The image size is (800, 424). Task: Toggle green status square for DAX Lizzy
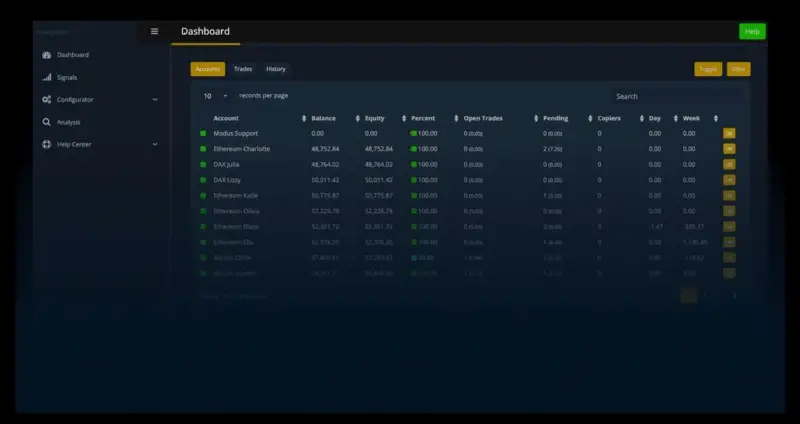(x=203, y=180)
